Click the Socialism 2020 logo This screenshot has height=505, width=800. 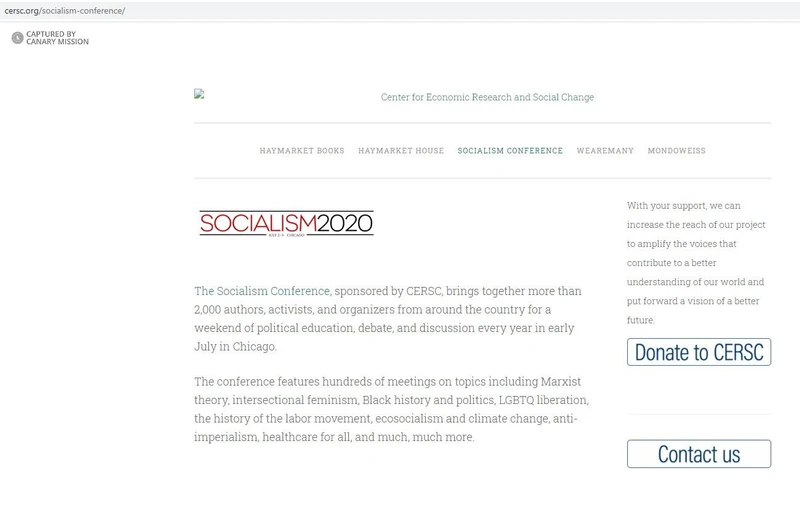tap(286, 222)
